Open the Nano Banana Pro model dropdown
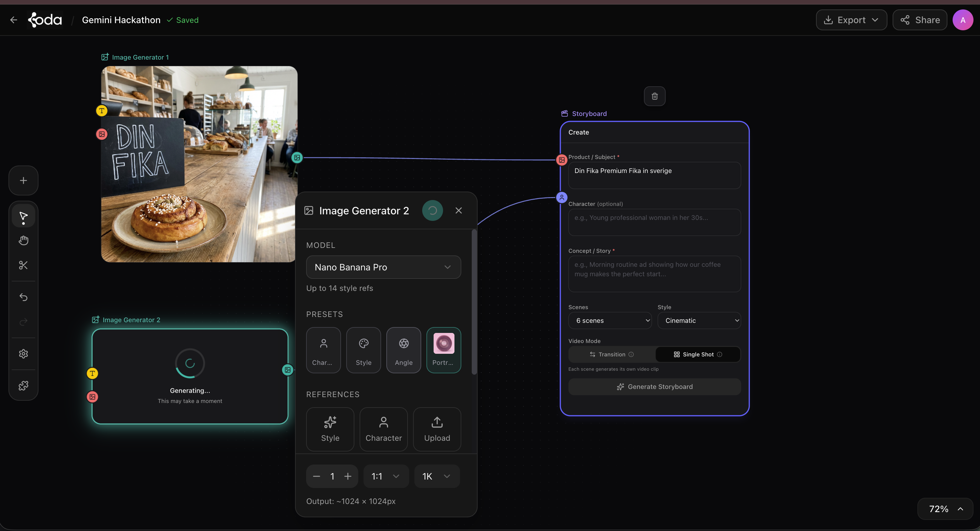Viewport: 980px width, 531px height. (383, 267)
